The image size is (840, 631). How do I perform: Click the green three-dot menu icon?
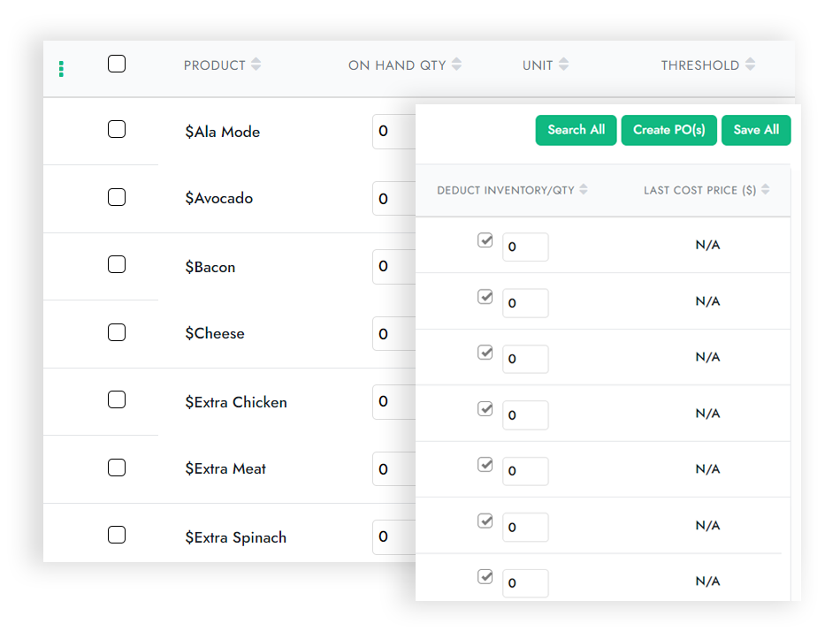[61, 68]
